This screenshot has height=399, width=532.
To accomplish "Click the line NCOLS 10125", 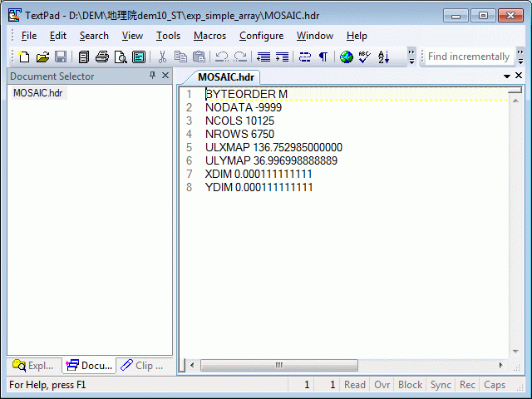I will 239,121.
